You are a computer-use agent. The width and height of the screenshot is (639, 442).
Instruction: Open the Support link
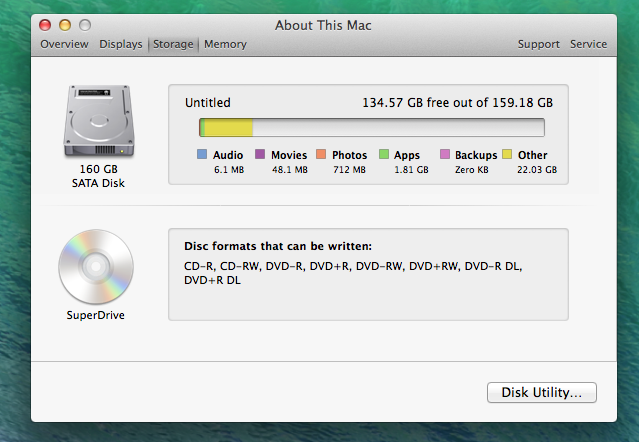click(539, 44)
